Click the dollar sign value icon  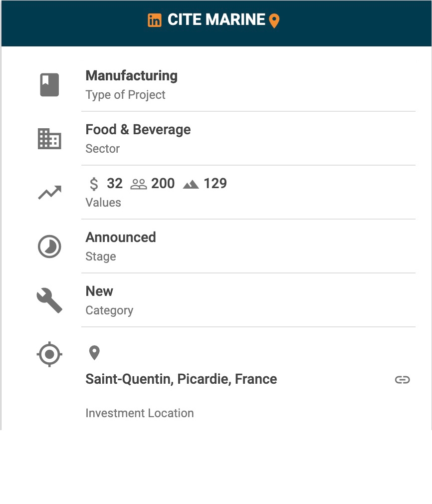(x=94, y=184)
